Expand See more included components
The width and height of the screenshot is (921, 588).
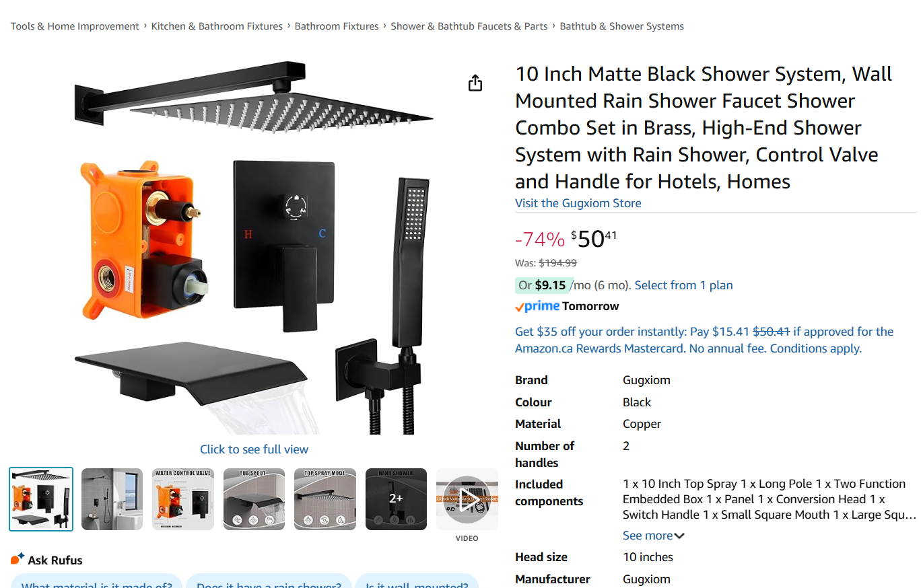pyautogui.click(x=653, y=536)
